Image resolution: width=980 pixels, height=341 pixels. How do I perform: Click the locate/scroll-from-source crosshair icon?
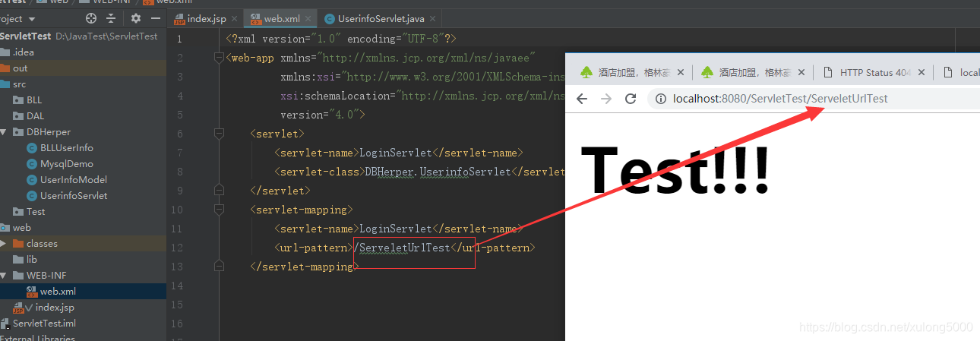(91, 18)
